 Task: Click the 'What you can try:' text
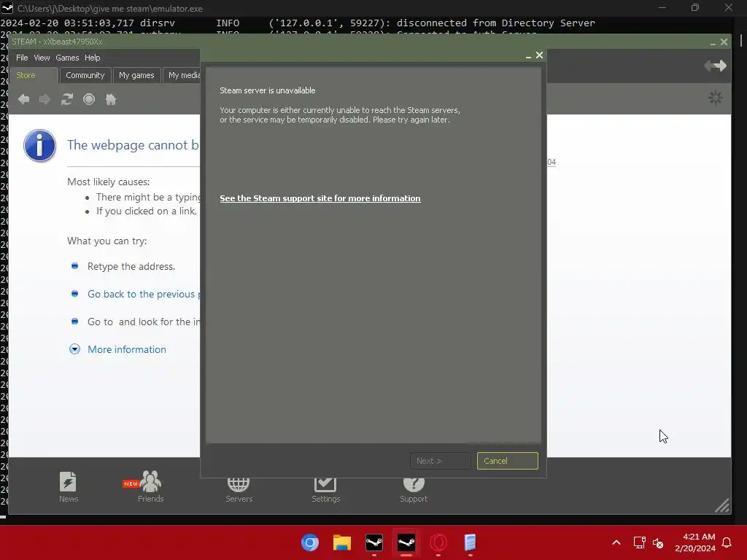tap(107, 241)
